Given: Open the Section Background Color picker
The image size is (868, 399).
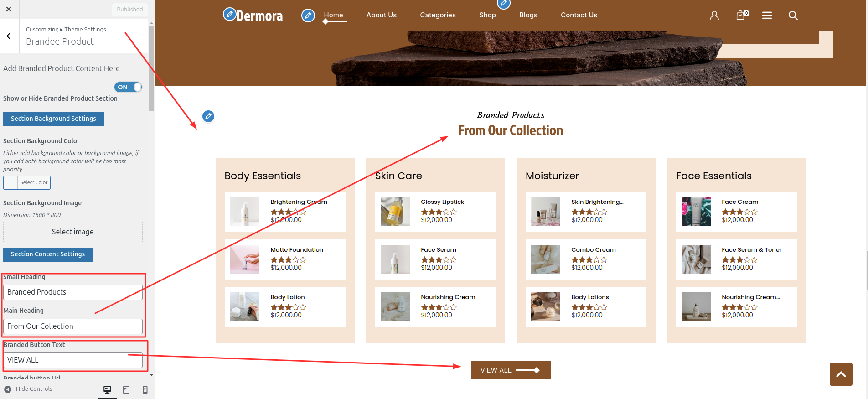Looking at the screenshot, I should tap(27, 183).
